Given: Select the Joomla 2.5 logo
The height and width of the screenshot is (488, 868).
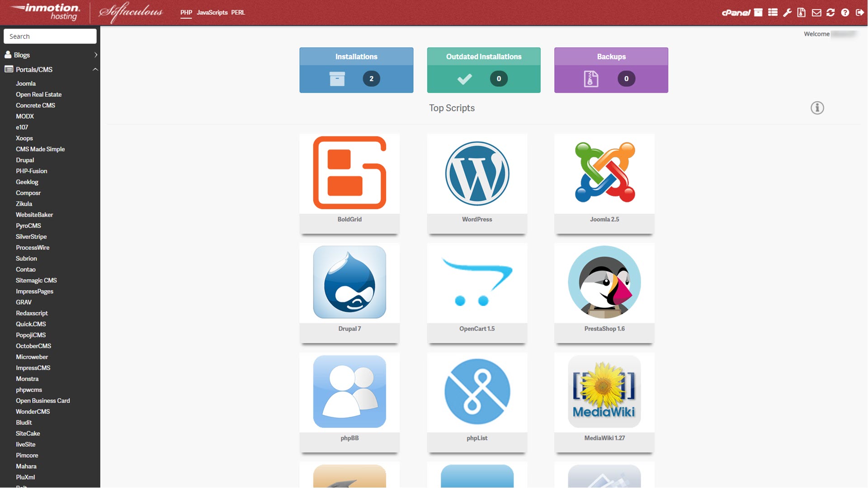Looking at the screenshot, I should [604, 172].
